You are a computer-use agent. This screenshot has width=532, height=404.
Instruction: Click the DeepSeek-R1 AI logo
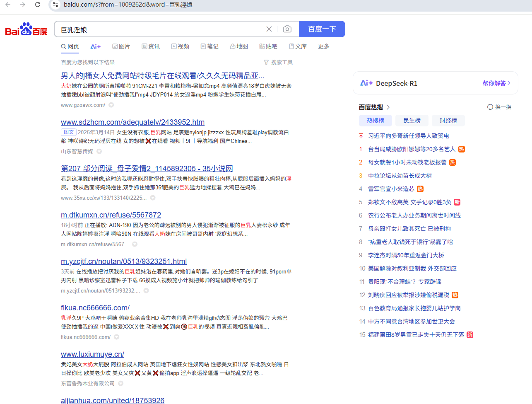366,83
